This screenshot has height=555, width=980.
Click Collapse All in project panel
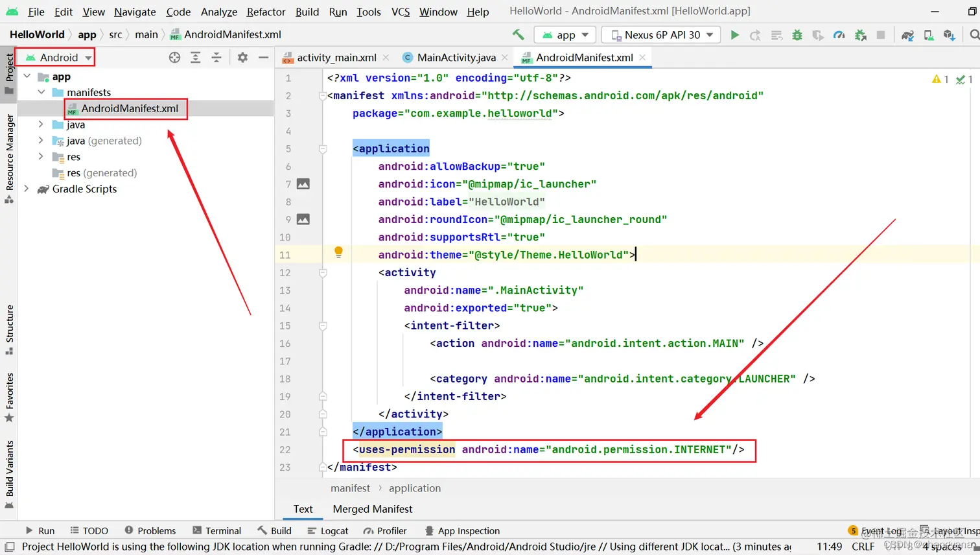[x=216, y=58]
